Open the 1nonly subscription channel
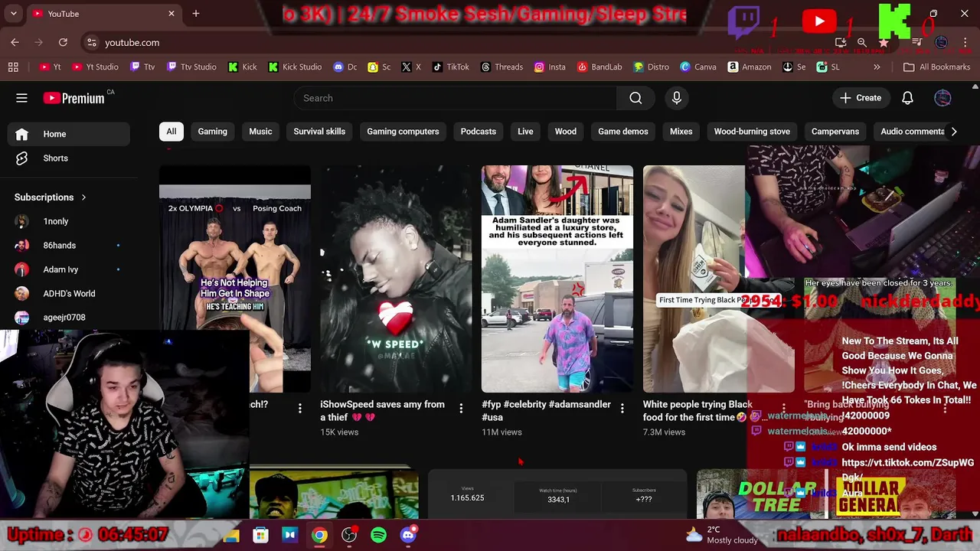Image resolution: width=980 pixels, height=551 pixels. coord(69,221)
